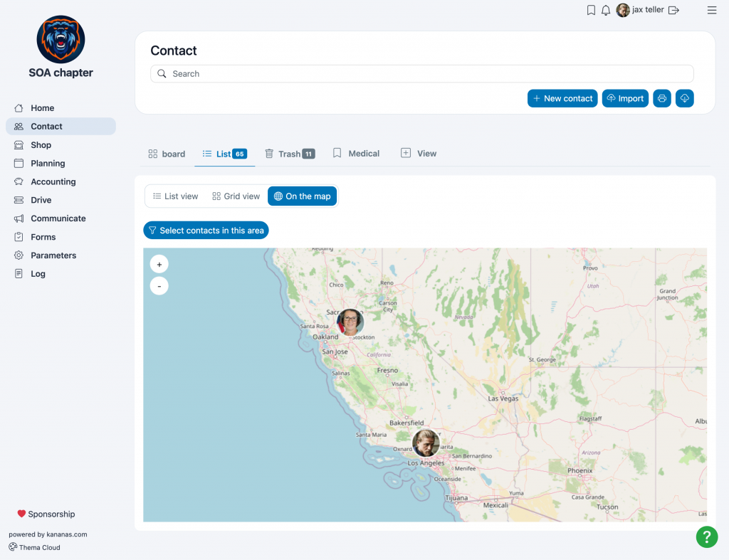Open Accounting section
The image size is (729, 560).
tap(61, 181)
